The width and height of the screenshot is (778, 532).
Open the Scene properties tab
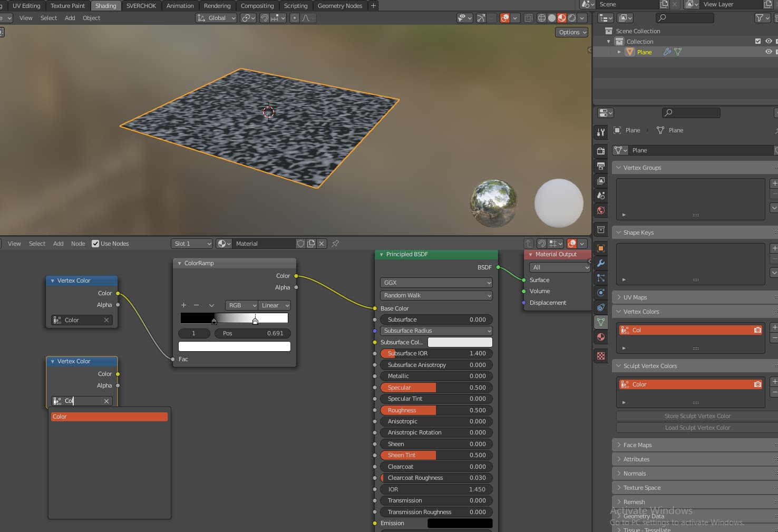point(600,196)
